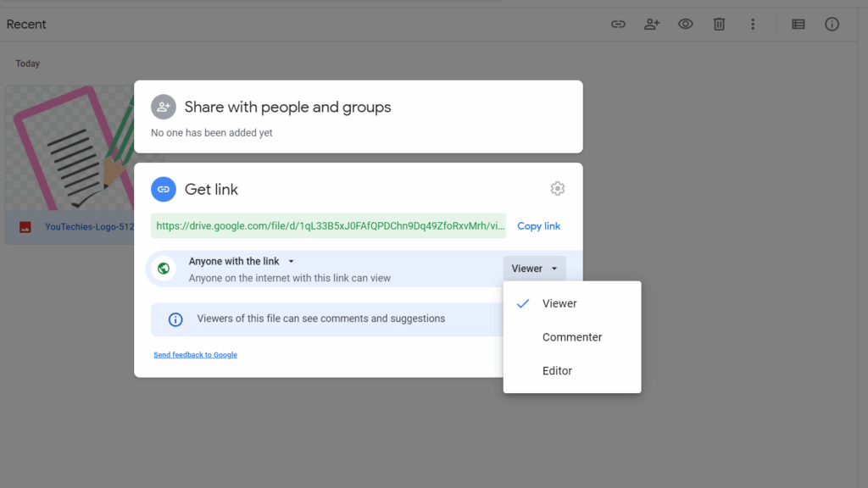Image resolution: width=868 pixels, height=488 pixels.
Task: Click the No one has been added yet text
Action: 211,133
